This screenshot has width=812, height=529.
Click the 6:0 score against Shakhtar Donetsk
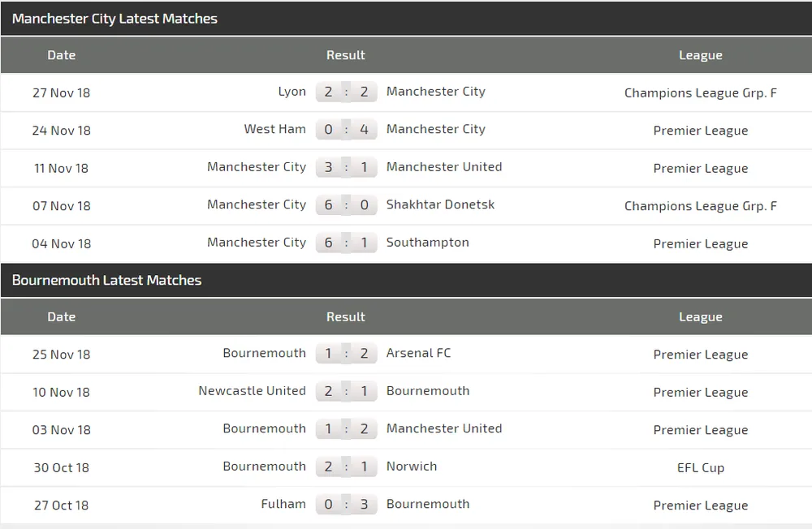pos(347,205)
